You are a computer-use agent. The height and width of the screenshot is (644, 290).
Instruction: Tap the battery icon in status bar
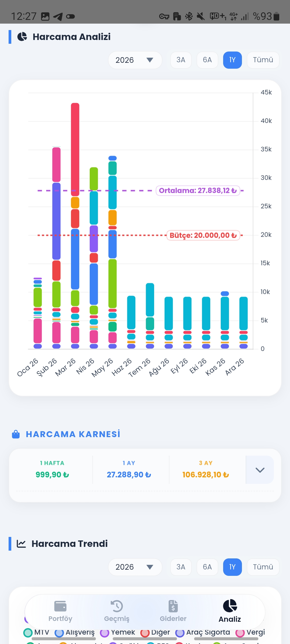pyautogui.click(x=277, y=16)
